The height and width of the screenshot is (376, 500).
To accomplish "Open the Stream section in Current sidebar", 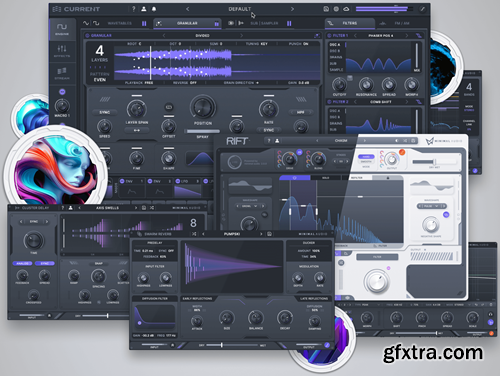I will [x=62, y=73].
